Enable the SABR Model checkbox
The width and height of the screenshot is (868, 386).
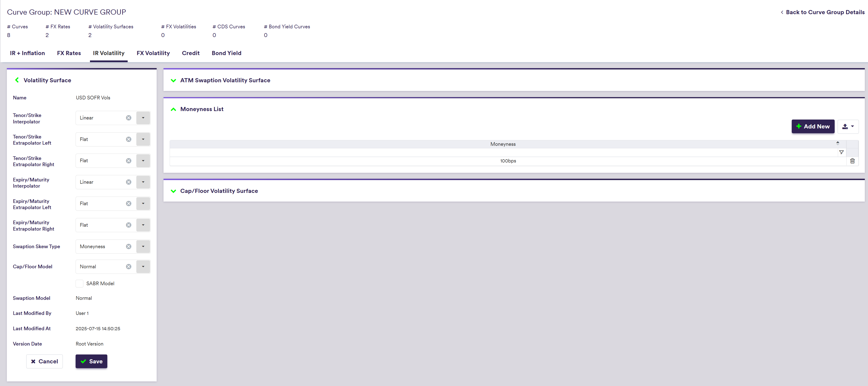tap(79, 284)
